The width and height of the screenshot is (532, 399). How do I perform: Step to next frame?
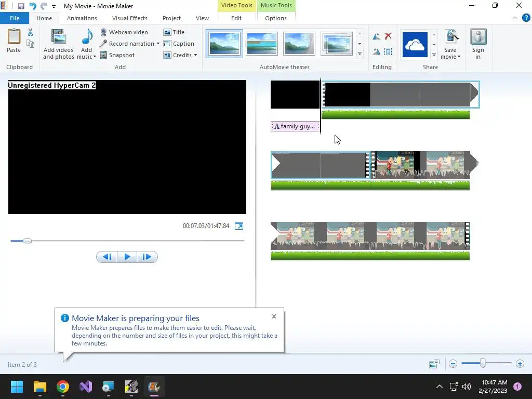(147, 257)
